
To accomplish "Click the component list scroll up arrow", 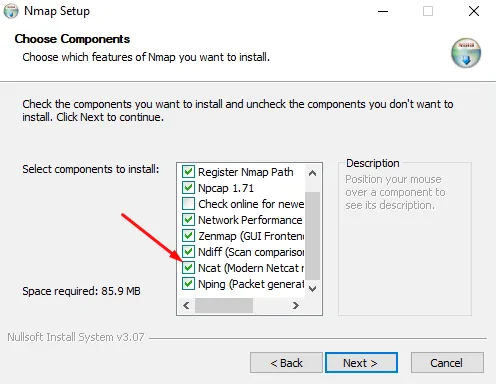I will tap(312, 173).
